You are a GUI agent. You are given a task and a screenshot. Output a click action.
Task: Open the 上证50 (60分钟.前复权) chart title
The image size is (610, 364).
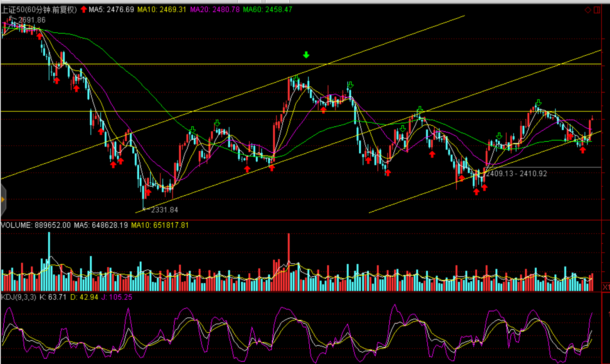(39, 9)
